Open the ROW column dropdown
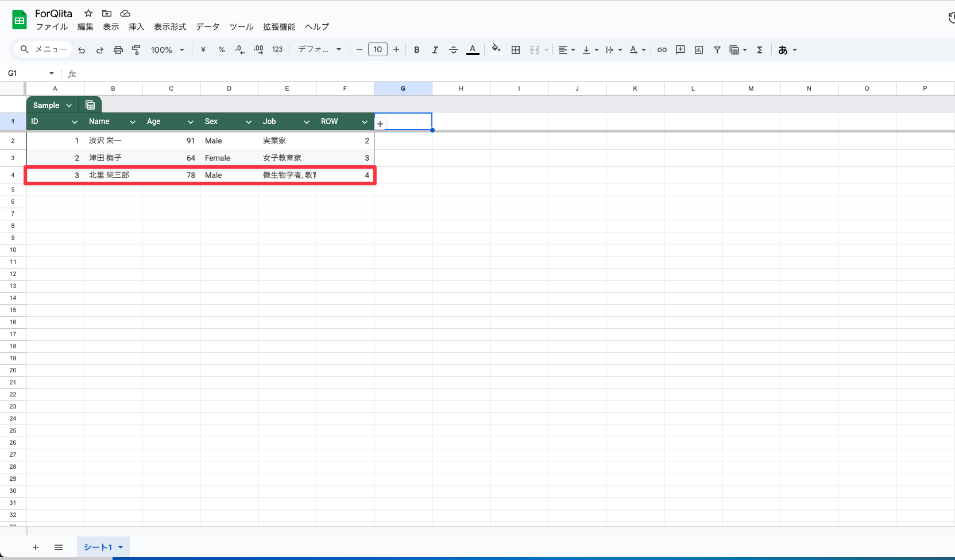The height and width of the screenshot is (560, 955). click(365, 122)
